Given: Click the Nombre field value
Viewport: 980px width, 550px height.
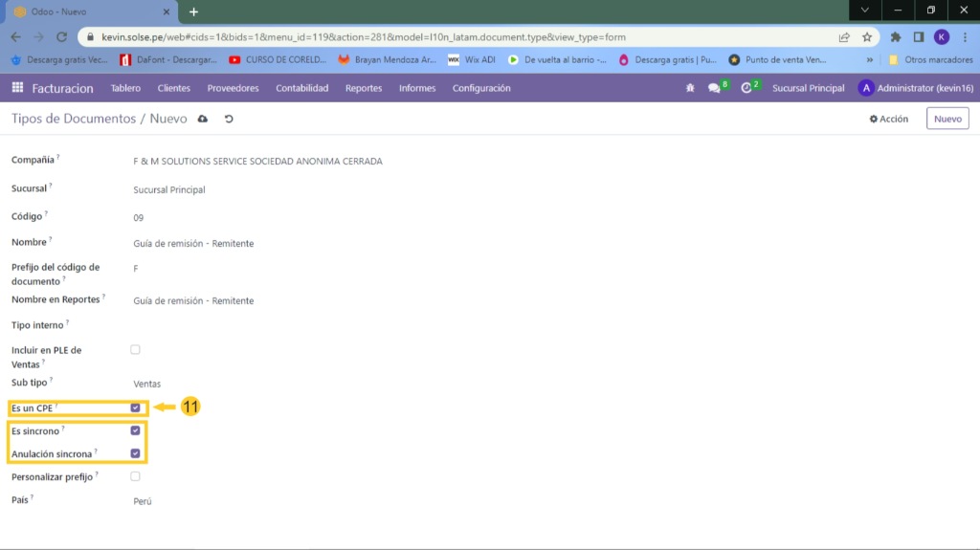Looking at the screenshot, I should tap(193, 244).
